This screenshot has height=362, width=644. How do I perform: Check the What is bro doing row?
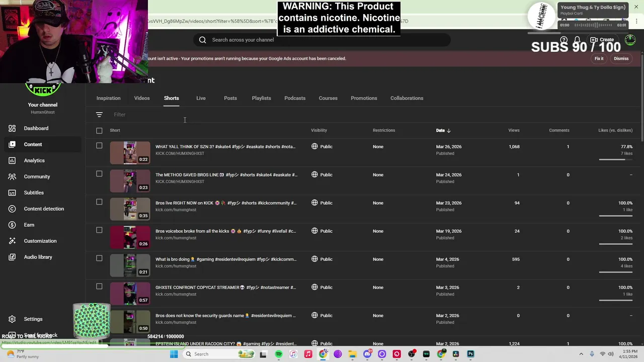99,258
